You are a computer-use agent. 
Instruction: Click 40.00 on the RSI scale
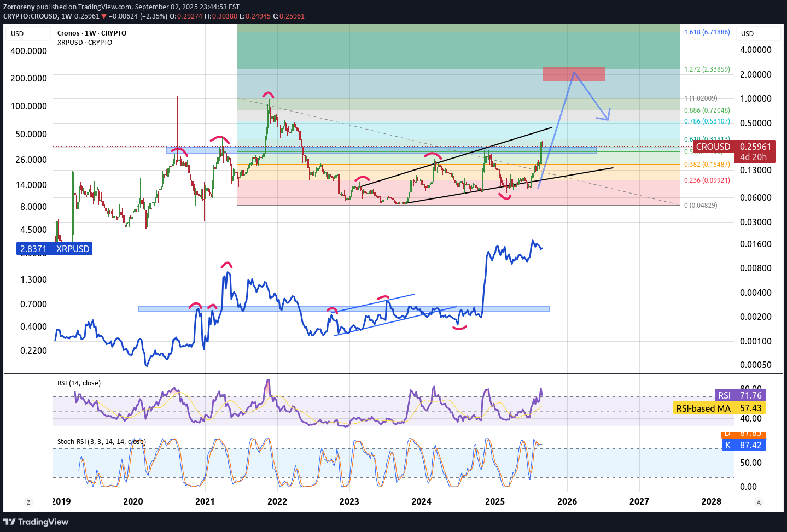click(750, 418)
